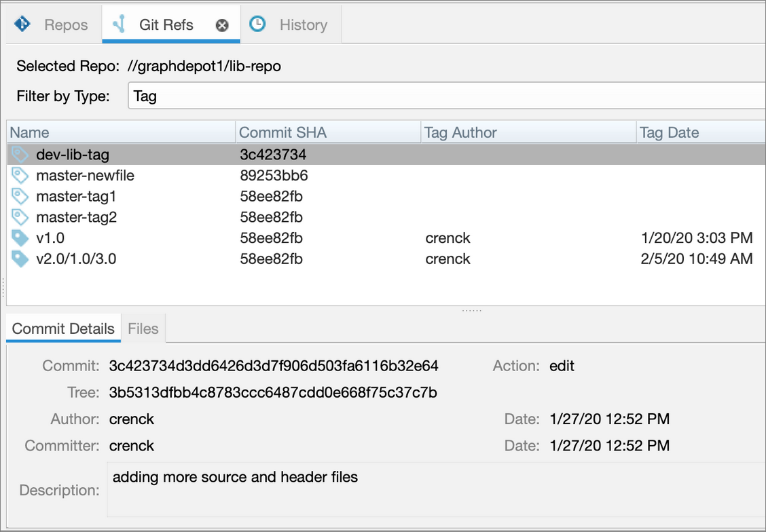Sort the list by Commit SHA column

pyautogui.click(x=327, y=132)
